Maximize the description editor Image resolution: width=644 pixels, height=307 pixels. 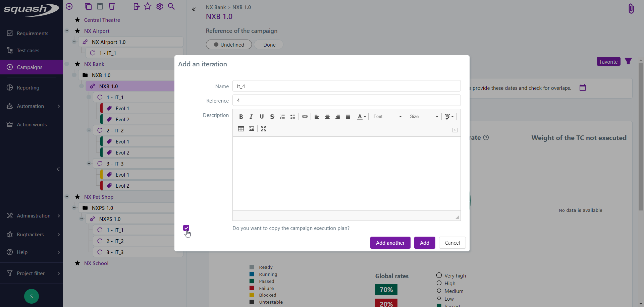pos(263,129)
